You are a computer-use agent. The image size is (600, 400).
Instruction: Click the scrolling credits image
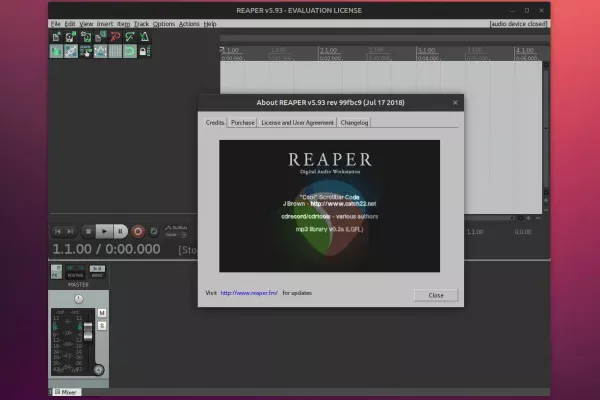[x=329, y=206]
